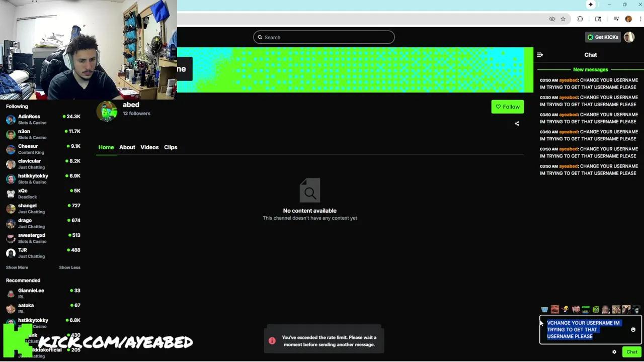The height and width of the screenshot is (362, 644).
Task: Open the emoji picker in chat input
Action: coord(633,330)
